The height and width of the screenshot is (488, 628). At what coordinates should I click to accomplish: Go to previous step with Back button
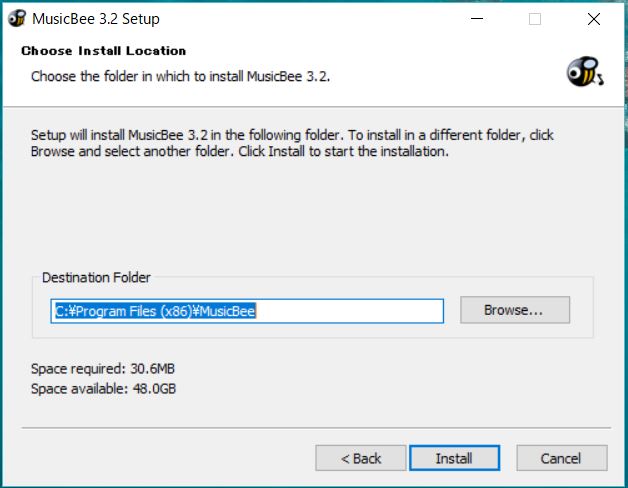pos(360,458)
